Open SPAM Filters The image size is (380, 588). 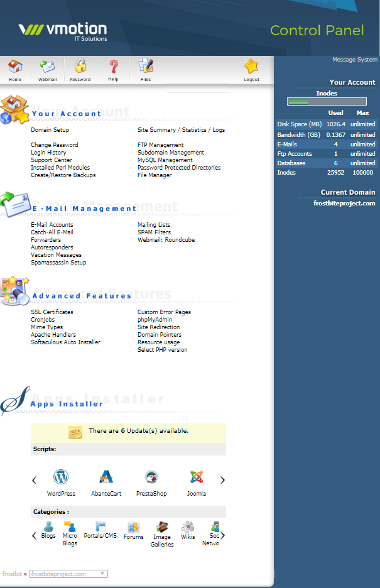[x=154, y=232]
